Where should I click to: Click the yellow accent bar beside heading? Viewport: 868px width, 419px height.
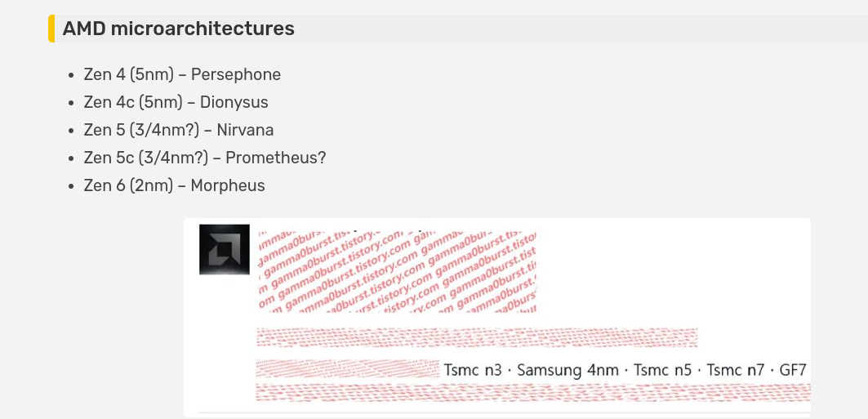tap(51, 29)
